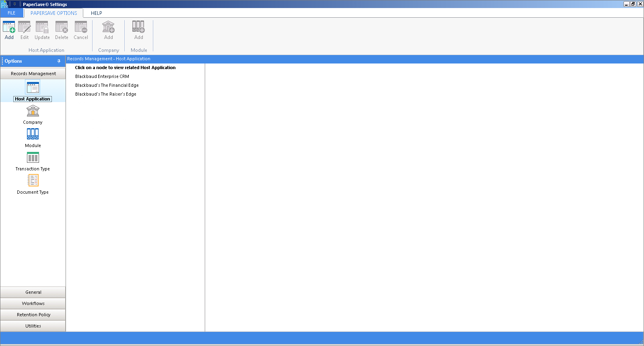Click the Add Company ribbon icon

pyautogui.click(x=109, y=27)
